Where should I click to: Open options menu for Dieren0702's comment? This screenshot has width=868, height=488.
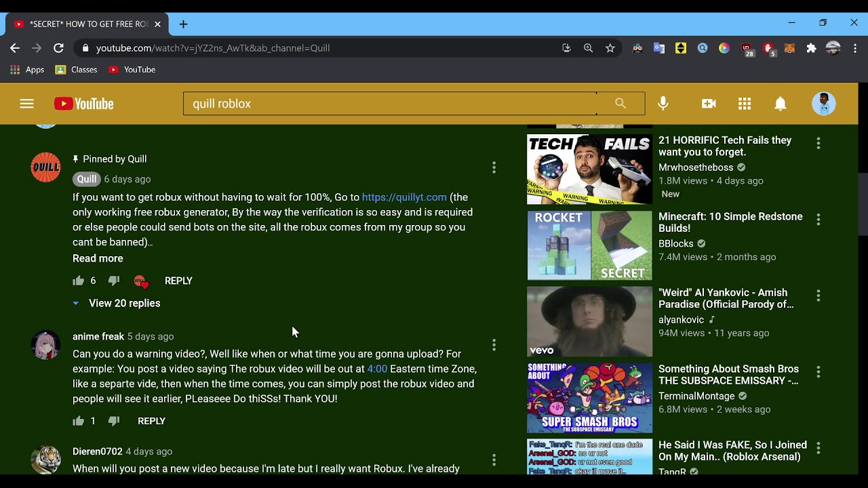coord(494,460)
